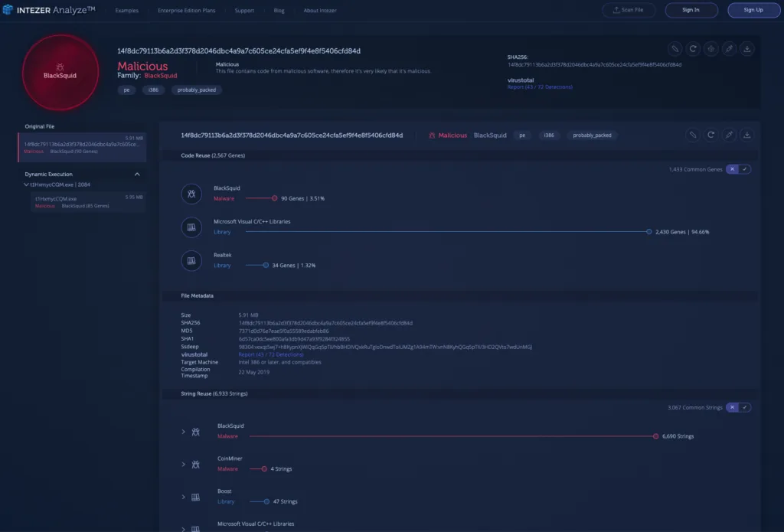Screen dimensions: 784x532
Task: Collapse the Dynamic Execution section chevron
Action: (137, 174)
